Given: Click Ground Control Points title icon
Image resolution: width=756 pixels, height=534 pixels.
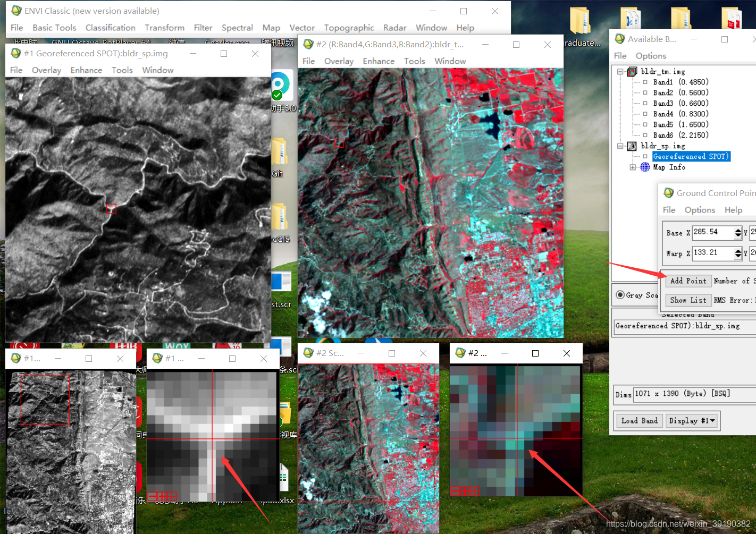Looking at the screenshot, I should pos(669,193).
